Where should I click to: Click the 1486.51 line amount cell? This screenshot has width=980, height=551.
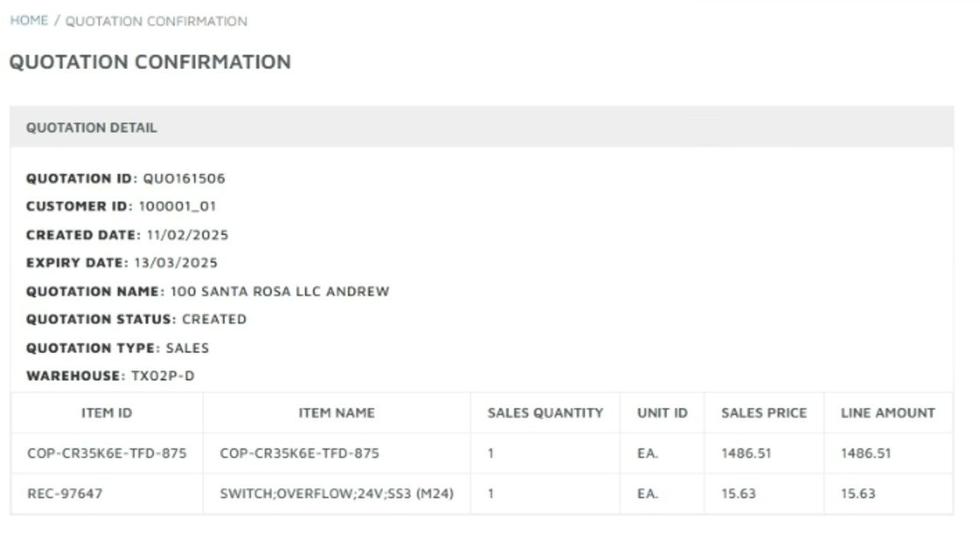coord(865,453)
